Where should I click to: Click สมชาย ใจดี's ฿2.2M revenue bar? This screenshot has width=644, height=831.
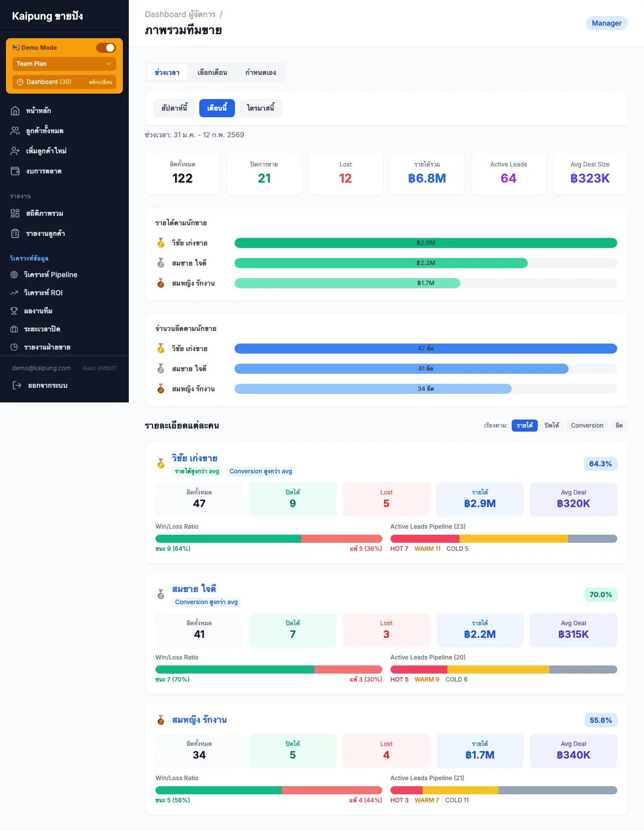tap(381, 263)
